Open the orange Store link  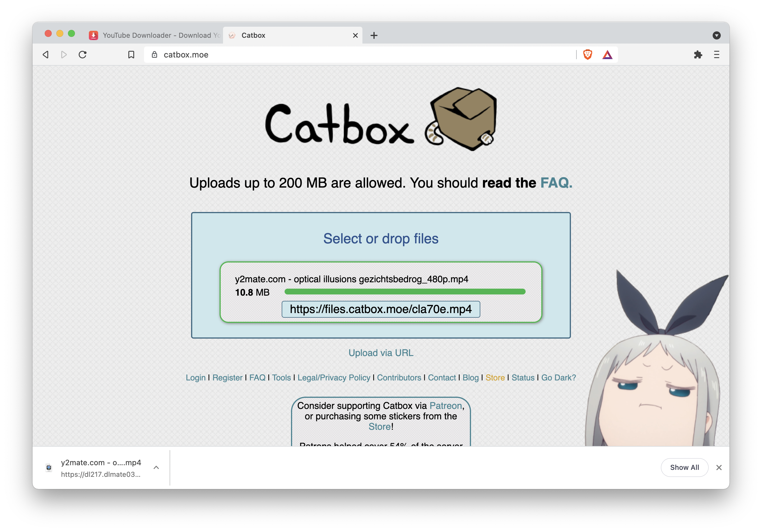[x=495, y=377]
